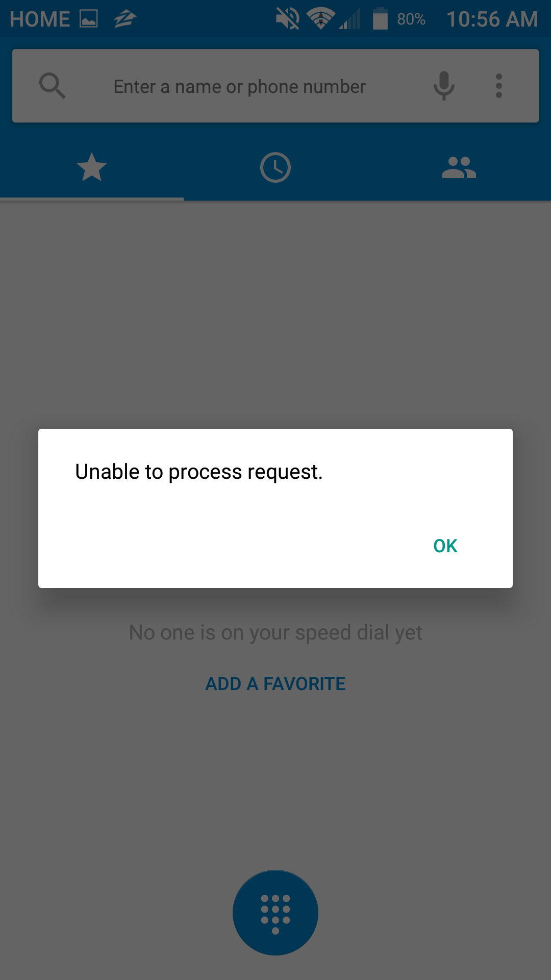Tap the muted sound status icon
551x980 pixels.
(288, 19)
